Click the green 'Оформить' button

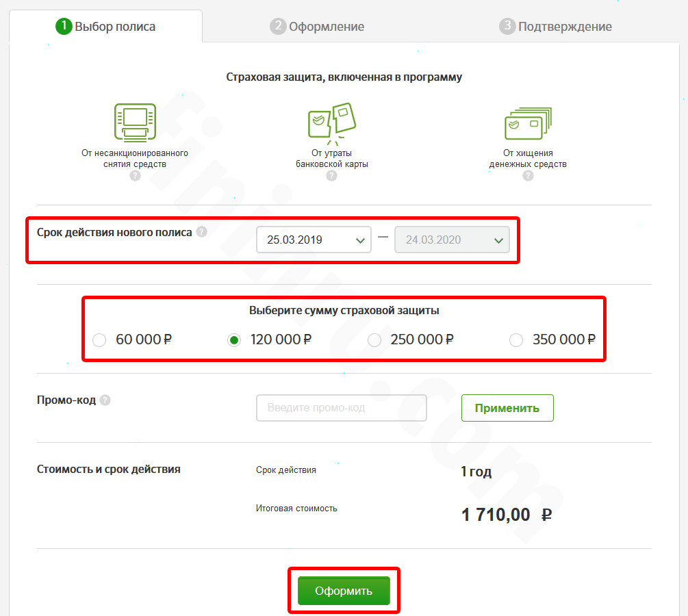pos(344,591)
